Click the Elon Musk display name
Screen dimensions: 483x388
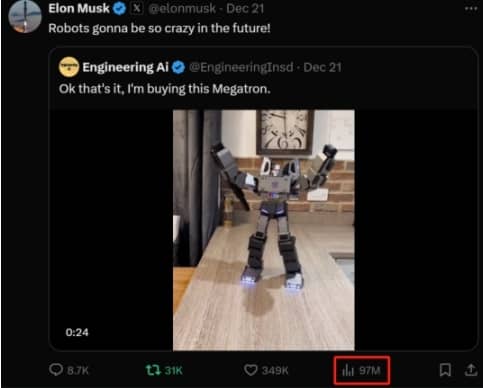79,8
